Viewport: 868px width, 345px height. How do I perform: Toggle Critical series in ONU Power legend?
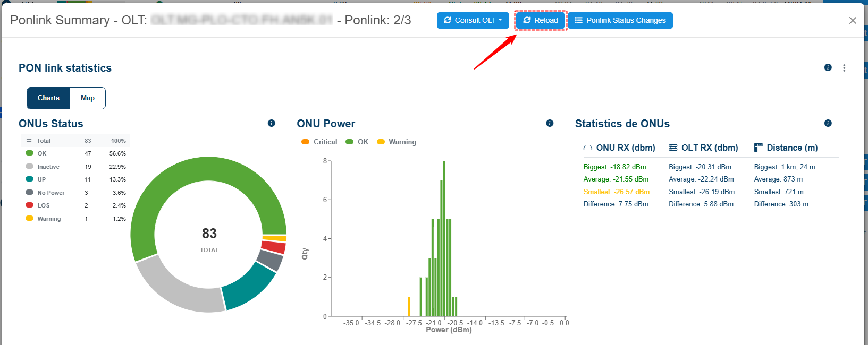(x=319, y=142)
